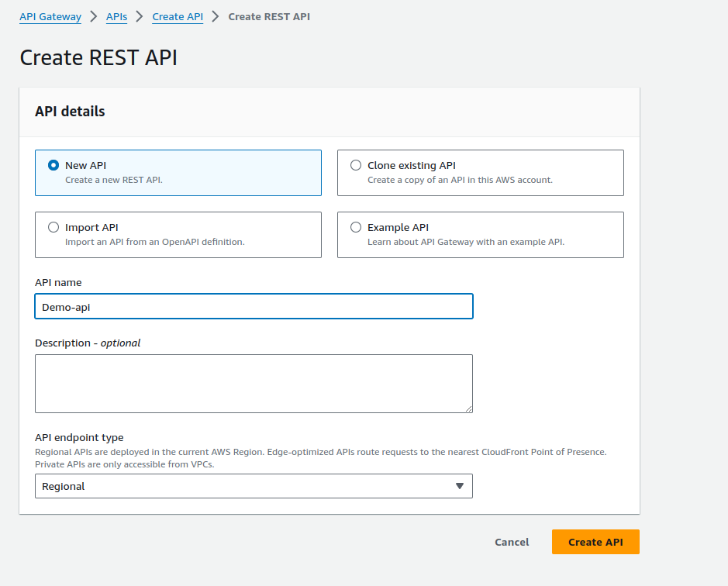The height and width of the screenshot is (586, 728).
Task: Click the orange Create API button
Action: [x=595, y=542]
